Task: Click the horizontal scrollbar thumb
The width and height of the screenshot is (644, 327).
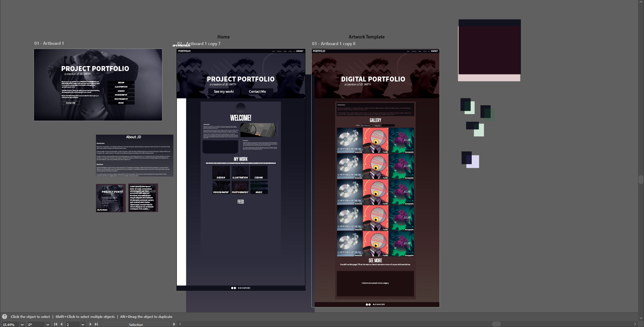Action: 496,324
